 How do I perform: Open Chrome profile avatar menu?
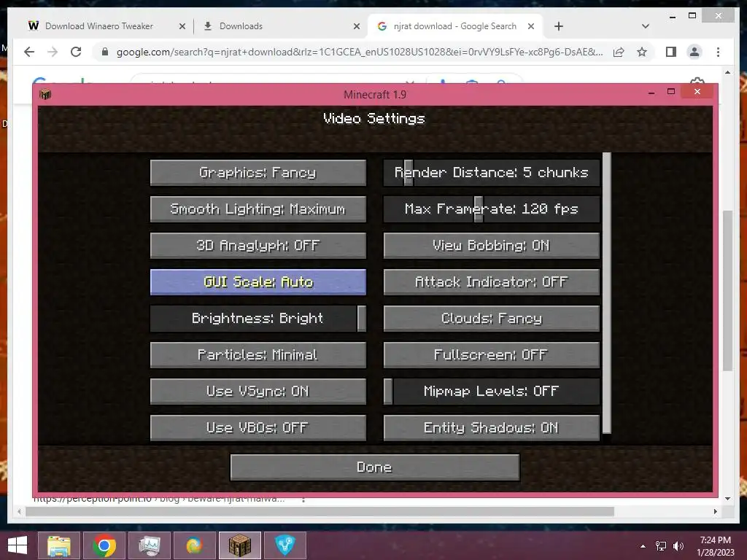[x=694, y=52]
